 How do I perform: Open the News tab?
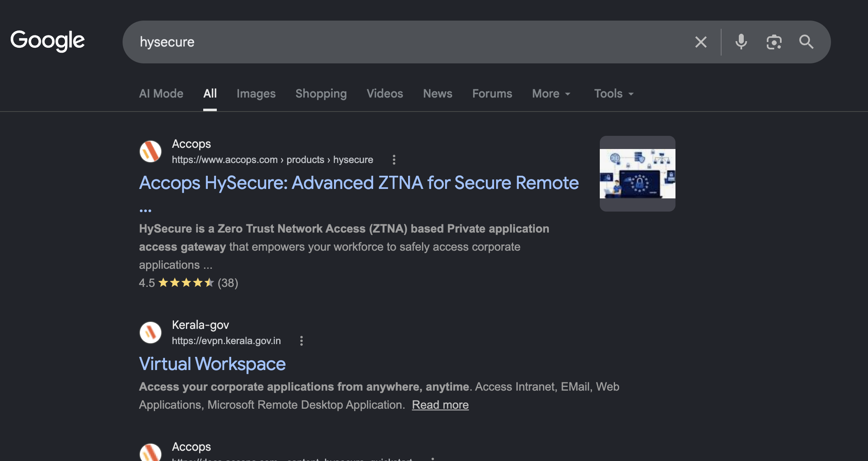coord(438,93)
